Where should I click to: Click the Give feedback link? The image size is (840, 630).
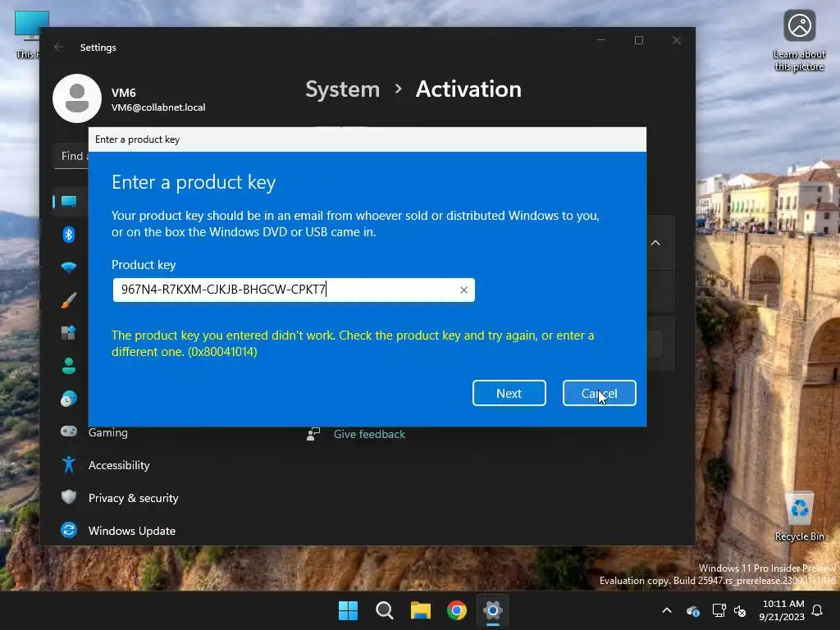(x=369, y=434)
